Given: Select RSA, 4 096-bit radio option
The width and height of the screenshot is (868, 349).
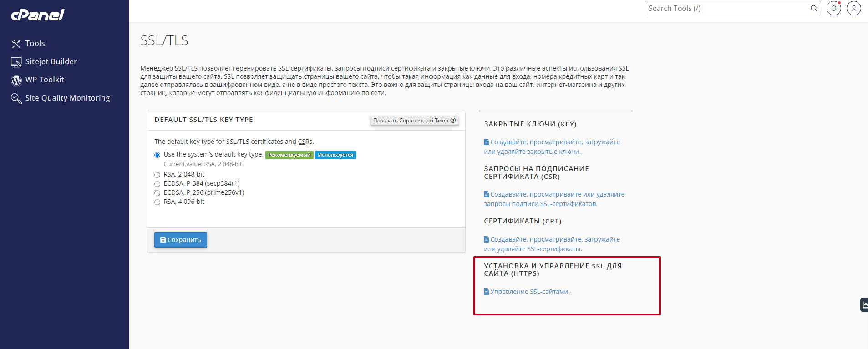Looking at the screenshot, I should (x=157, y=202).
